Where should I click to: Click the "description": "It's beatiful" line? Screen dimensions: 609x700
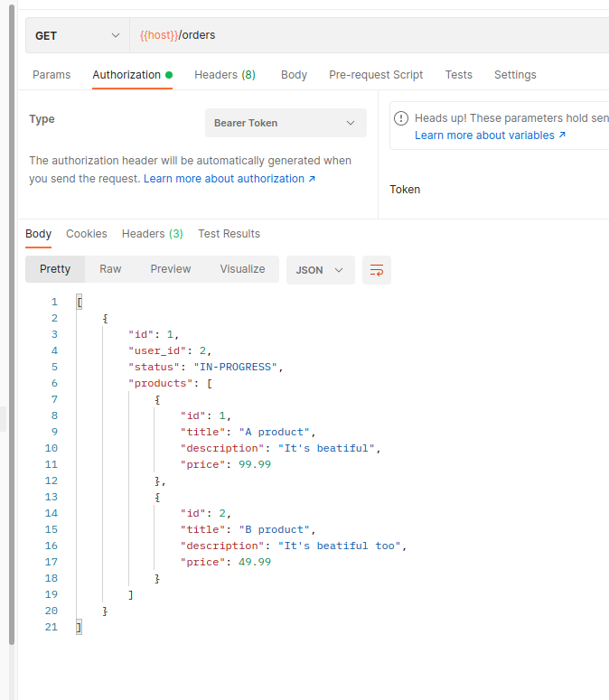point(280,448)
